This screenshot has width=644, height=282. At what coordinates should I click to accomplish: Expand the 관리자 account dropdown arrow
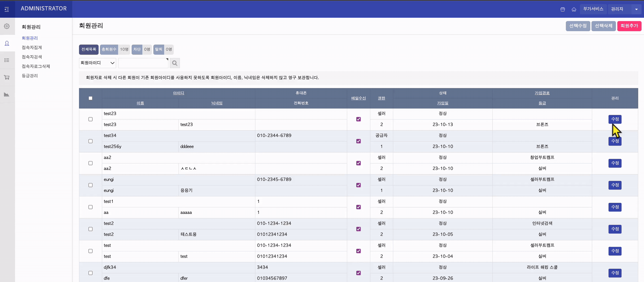point(636,9)
